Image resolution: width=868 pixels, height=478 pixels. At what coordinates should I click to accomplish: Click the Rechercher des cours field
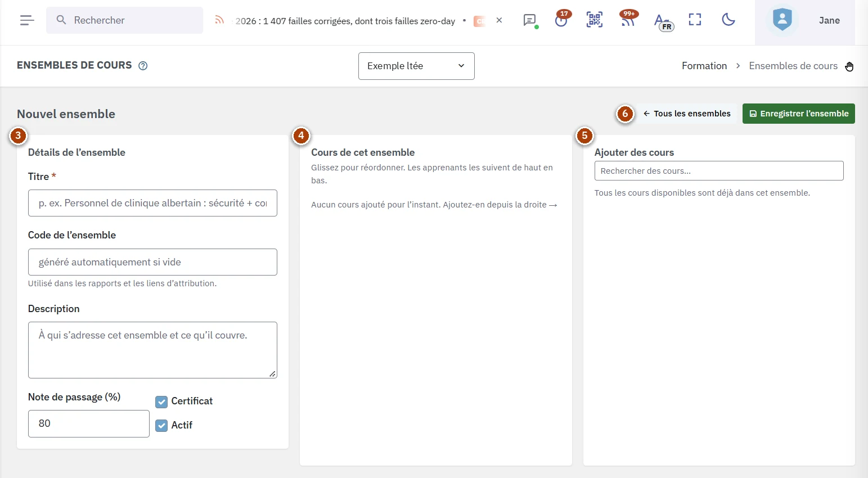(x=719, y=171)
